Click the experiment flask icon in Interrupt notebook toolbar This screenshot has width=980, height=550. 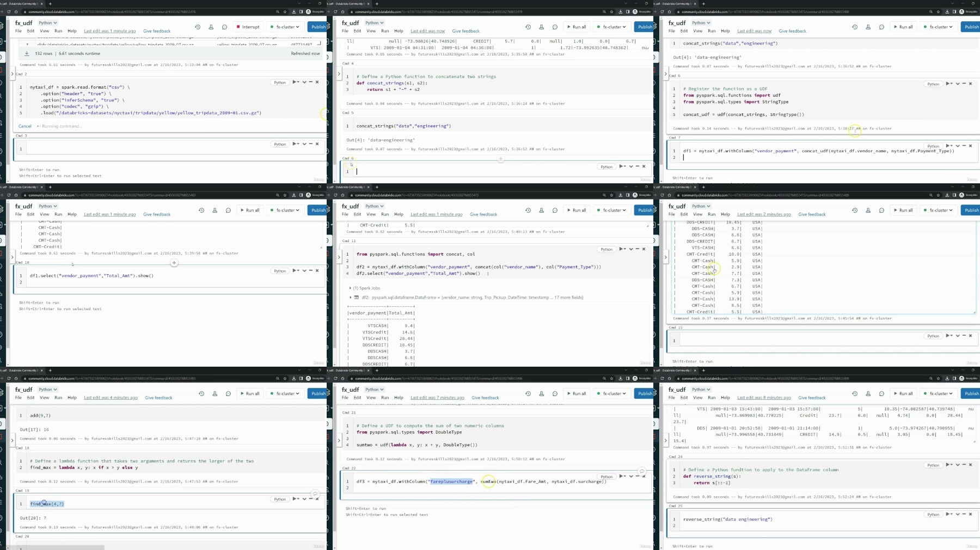click(211, 27)
